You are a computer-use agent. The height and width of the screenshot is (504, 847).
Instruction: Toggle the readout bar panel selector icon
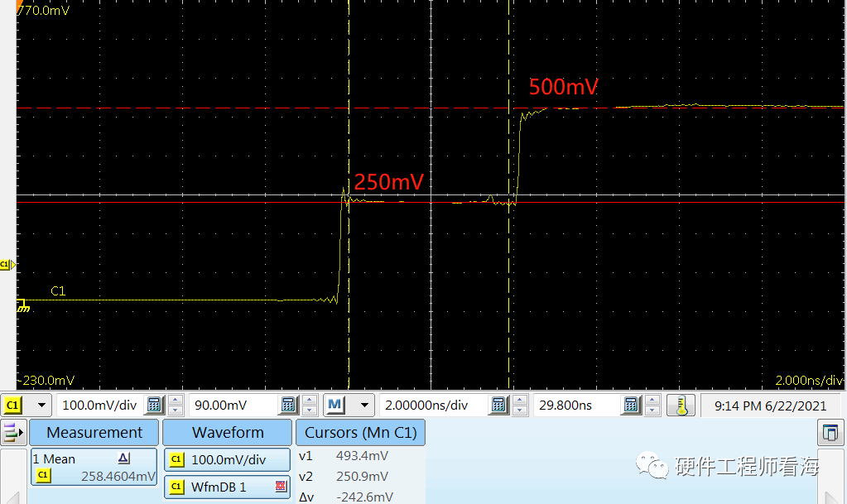(13, 433)
